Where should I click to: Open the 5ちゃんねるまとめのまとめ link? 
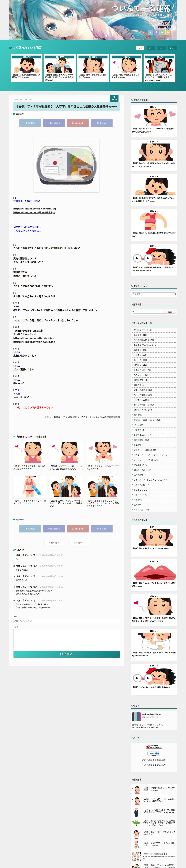point(154,765)
